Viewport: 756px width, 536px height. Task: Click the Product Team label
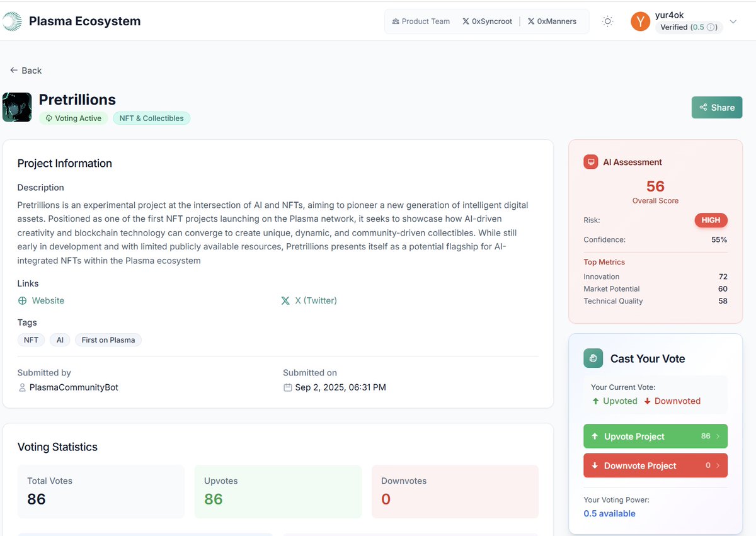(421, 21)
